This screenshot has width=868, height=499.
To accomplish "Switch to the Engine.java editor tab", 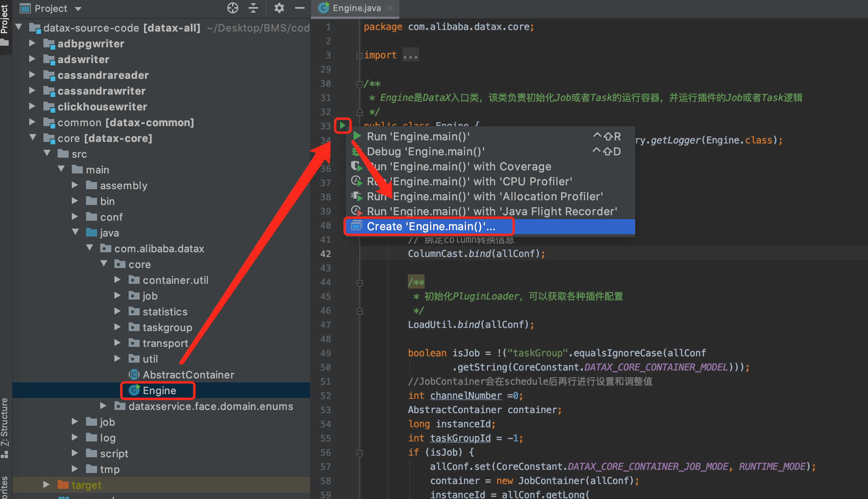I will pyautogui.click(x=355, y=8).
